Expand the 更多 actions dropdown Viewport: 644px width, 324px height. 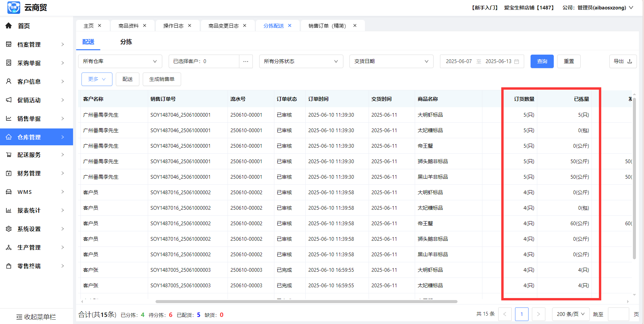coord(97,79)
